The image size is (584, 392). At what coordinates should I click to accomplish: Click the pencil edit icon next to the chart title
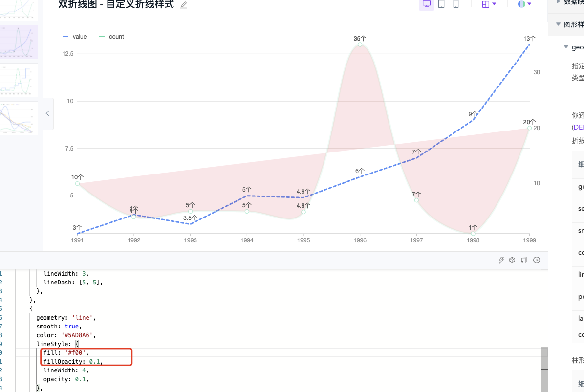[184, 4]
